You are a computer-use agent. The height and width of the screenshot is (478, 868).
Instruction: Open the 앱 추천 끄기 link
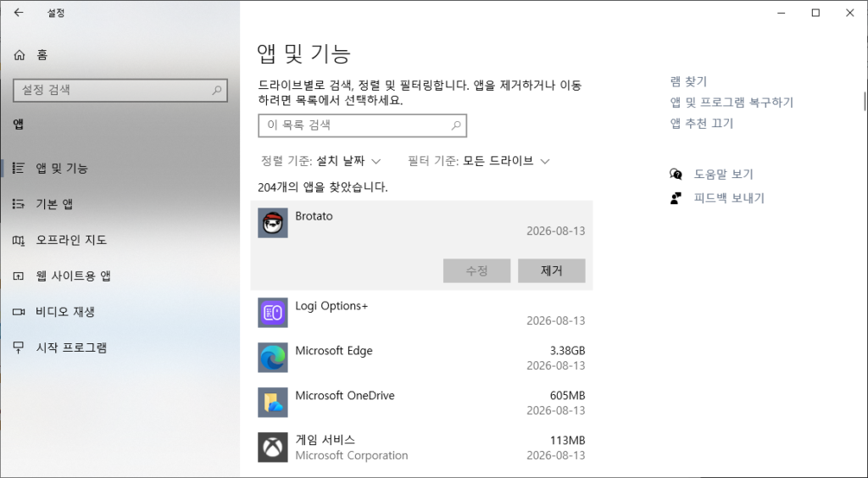(702, 124)
